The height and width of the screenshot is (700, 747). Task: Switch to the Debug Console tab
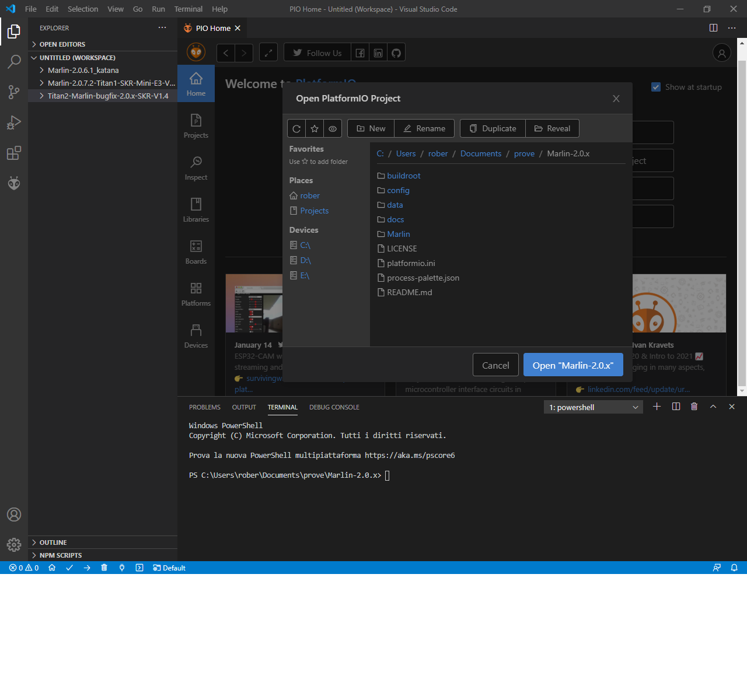[x=334, y=407]
